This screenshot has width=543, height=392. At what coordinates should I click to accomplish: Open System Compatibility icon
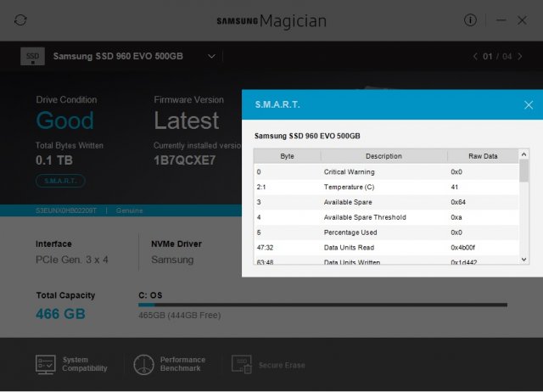45,364
